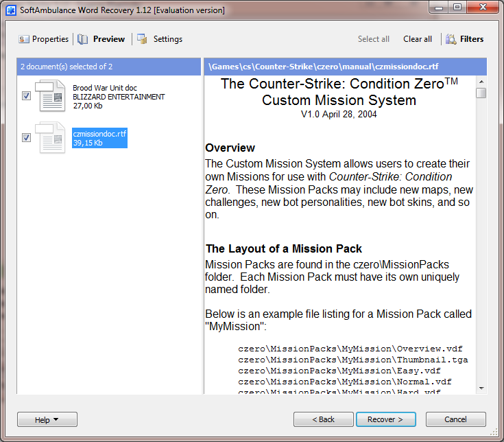Viewport: 504px width, 442px height.
Task: Close the Word Recovery window
Action: coord(483,7)
